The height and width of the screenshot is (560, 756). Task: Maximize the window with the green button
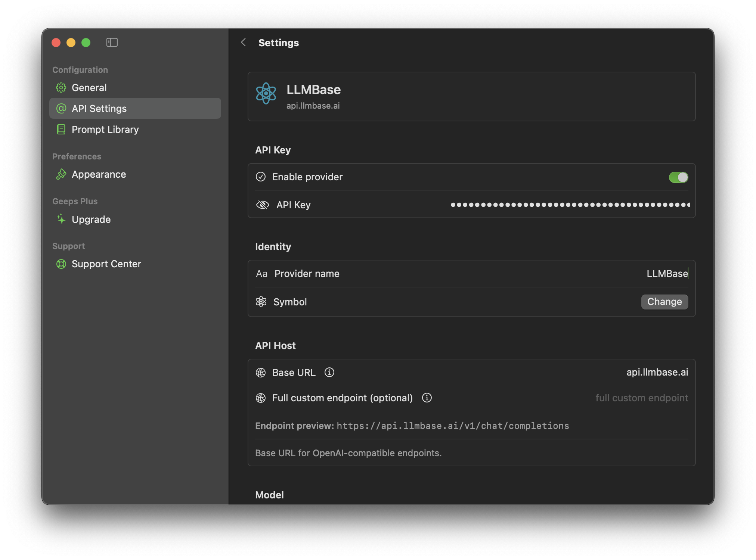pos(86,43)
